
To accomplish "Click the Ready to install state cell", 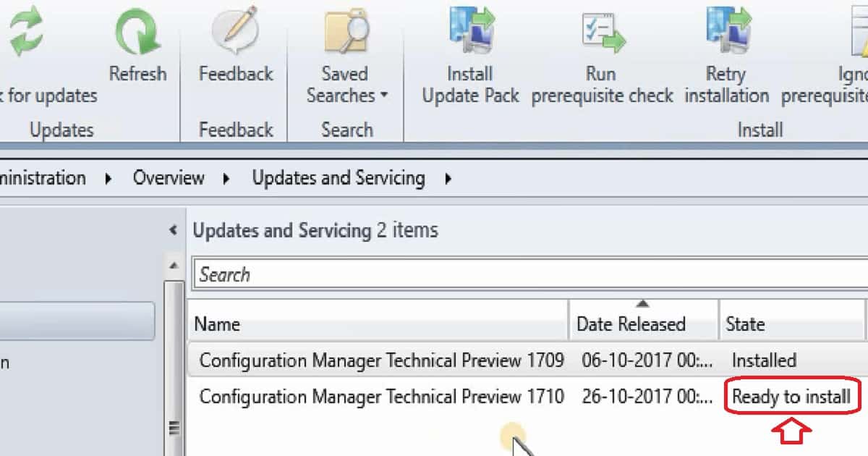I will tap(791, 397).
